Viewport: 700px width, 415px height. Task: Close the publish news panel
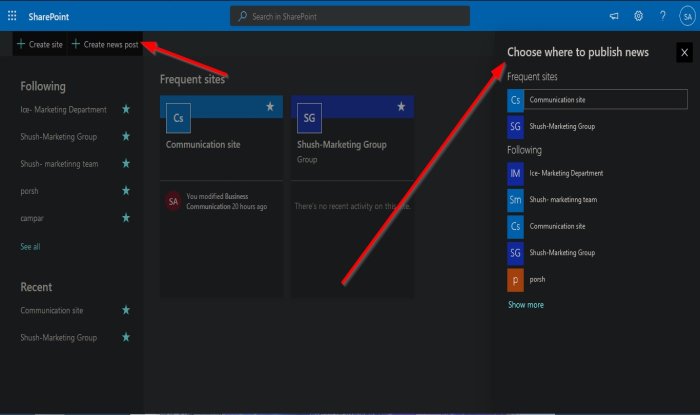point(684,53)
